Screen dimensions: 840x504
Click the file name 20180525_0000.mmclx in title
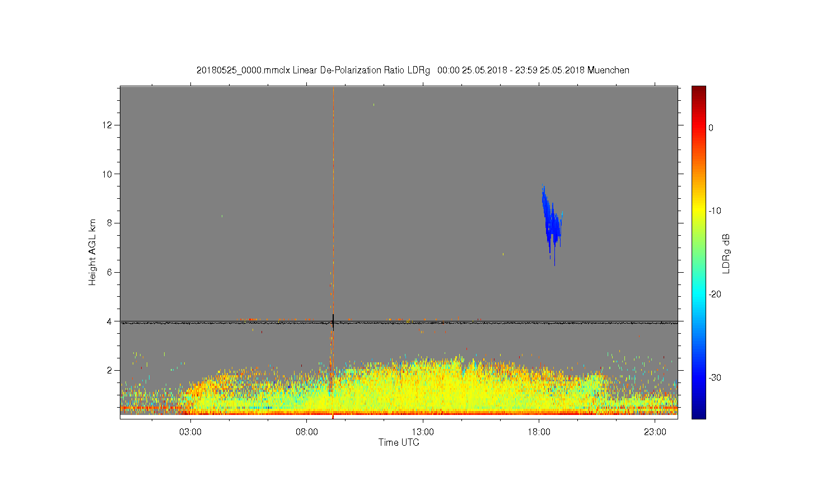point(243,71)
